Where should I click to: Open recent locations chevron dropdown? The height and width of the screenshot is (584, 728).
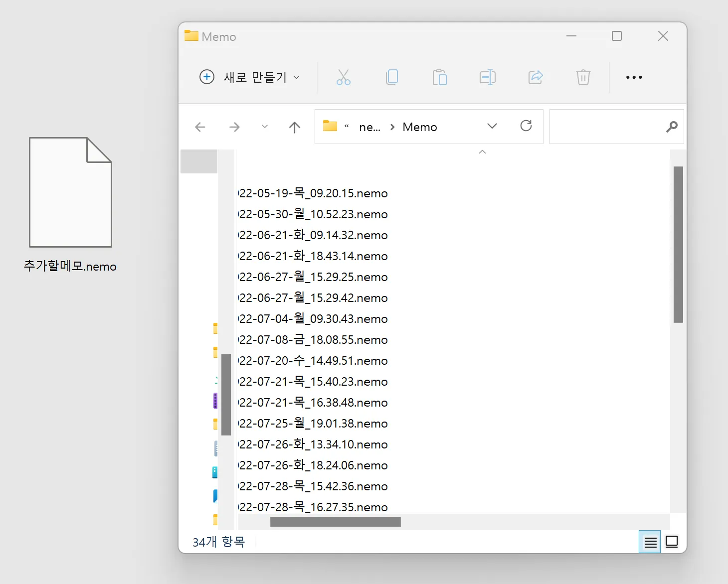tap(265, 127)
